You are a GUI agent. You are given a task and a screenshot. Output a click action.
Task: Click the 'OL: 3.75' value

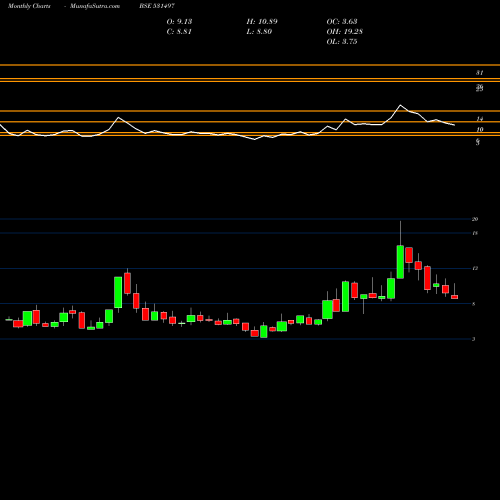coord(342,42)
